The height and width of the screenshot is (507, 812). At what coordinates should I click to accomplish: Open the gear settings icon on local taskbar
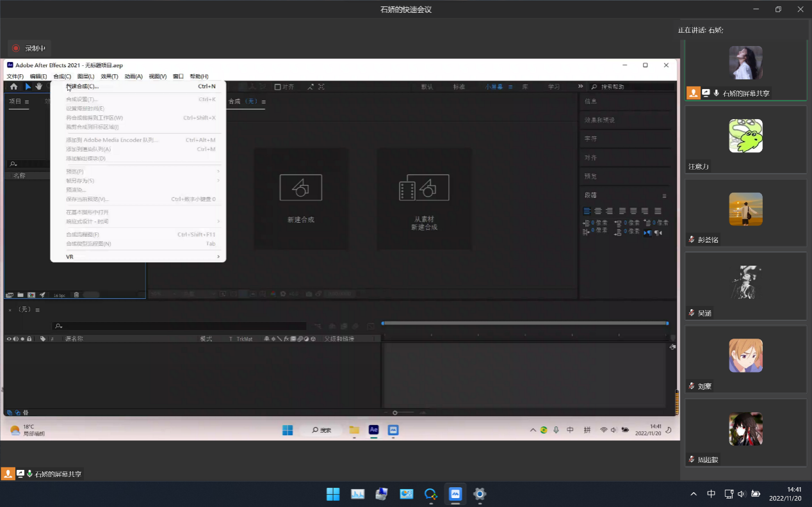[480, 494]
